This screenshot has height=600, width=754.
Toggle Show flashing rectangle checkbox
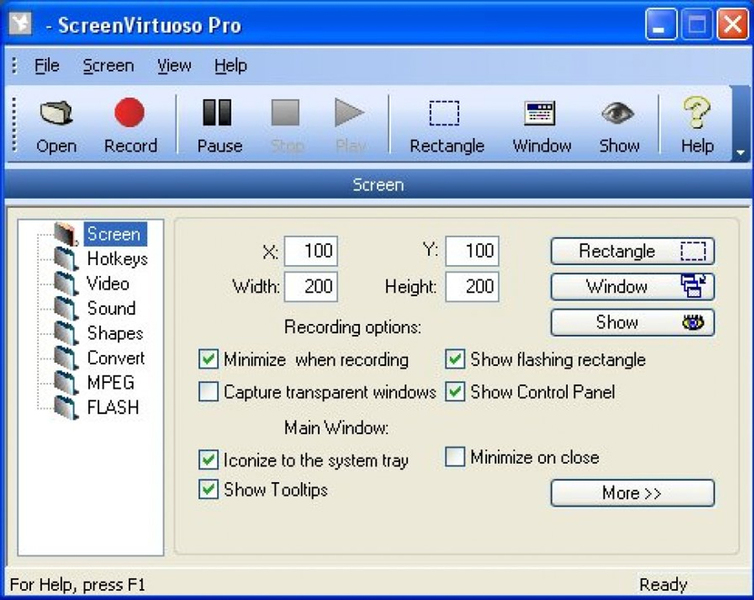click(454, 360)
